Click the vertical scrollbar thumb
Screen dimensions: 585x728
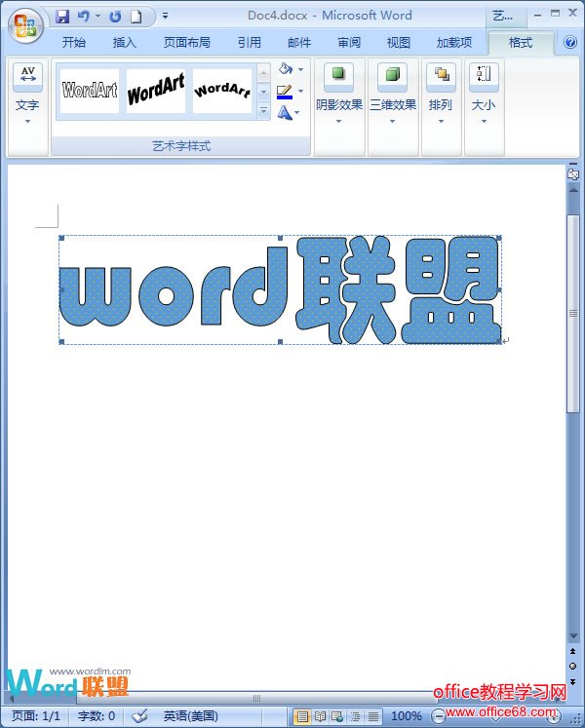click(x=573, y=314)
